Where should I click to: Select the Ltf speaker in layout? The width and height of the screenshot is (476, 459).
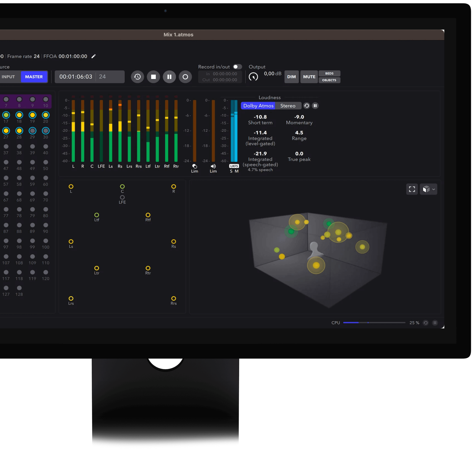[x=97, y=215]
